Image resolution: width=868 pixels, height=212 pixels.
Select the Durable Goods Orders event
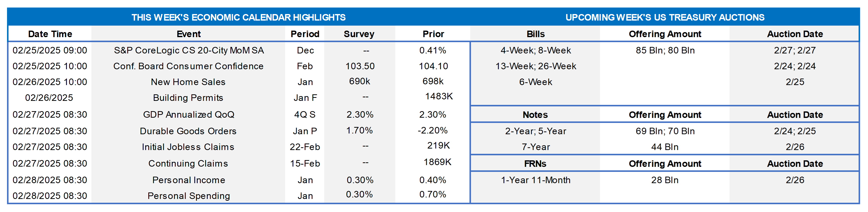188,131
